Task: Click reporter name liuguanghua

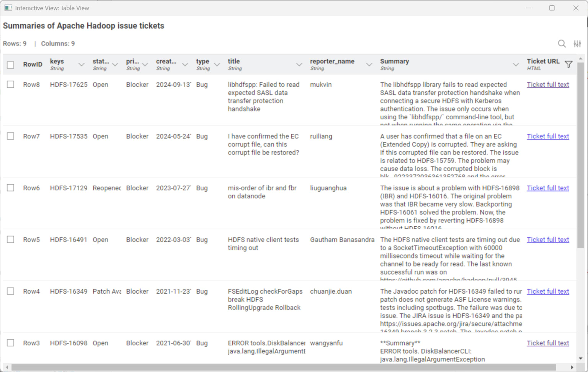Action: [328, 188]
